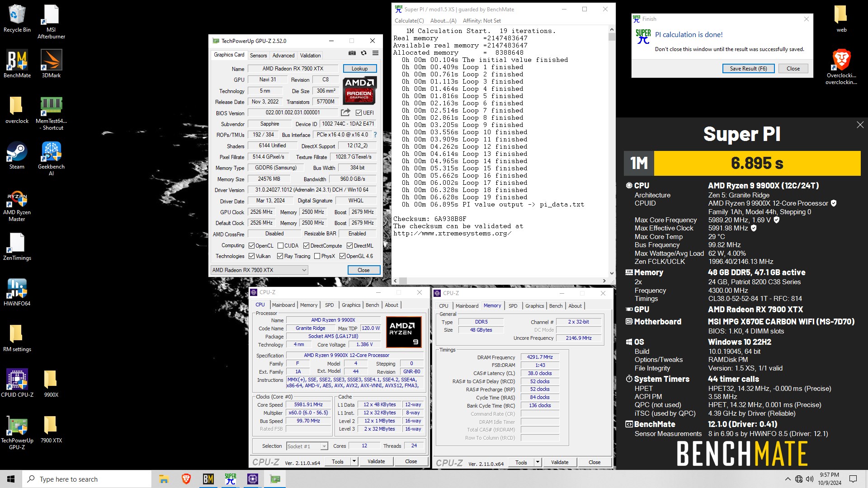
Task: Click BenchMate taskbar icon
Action: click(x=208, y=479)
